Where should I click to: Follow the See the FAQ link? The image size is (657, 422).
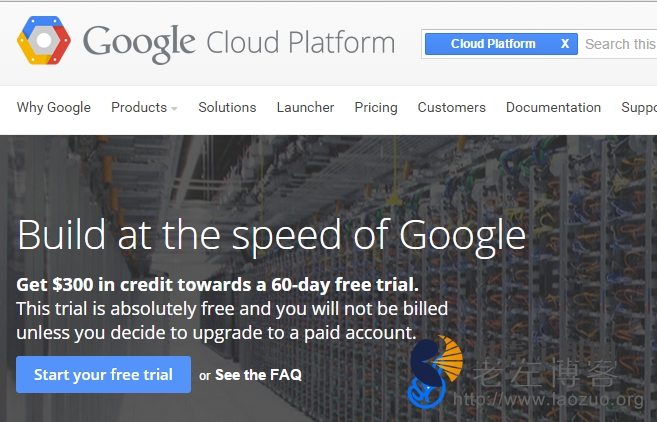point(258,375)
